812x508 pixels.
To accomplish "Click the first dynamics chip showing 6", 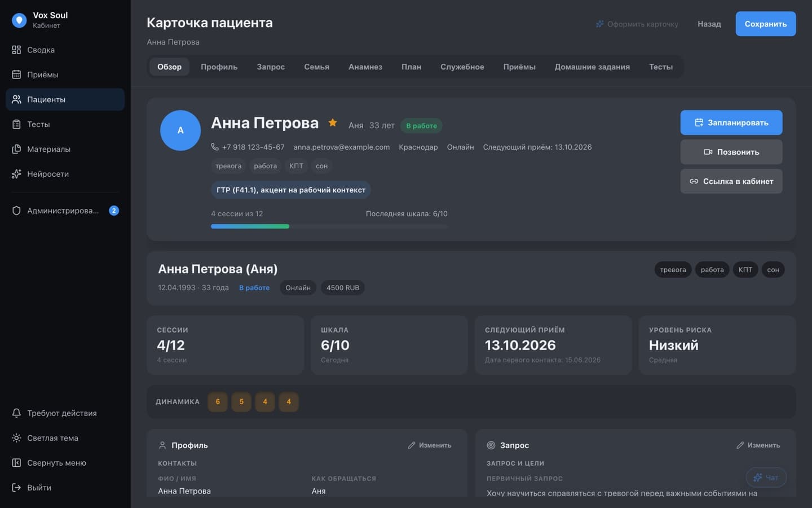I will (218, 402).
